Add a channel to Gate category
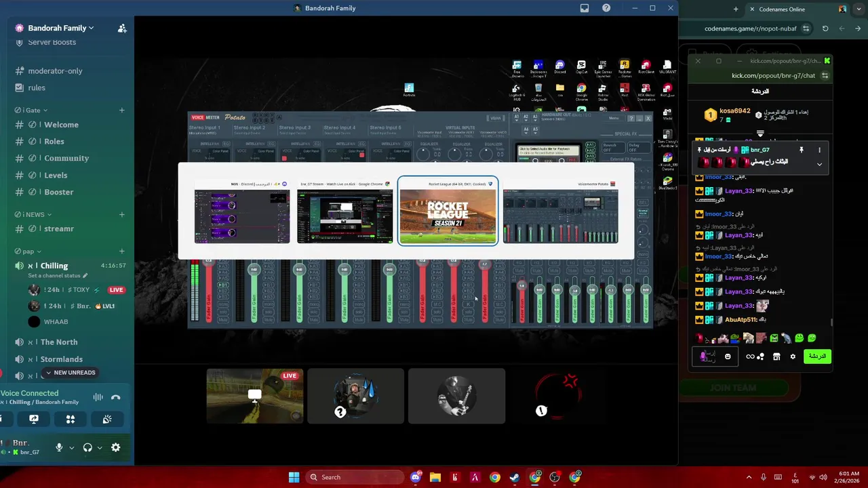The height and width of the screenshot is (488, 868). point(122,110)
